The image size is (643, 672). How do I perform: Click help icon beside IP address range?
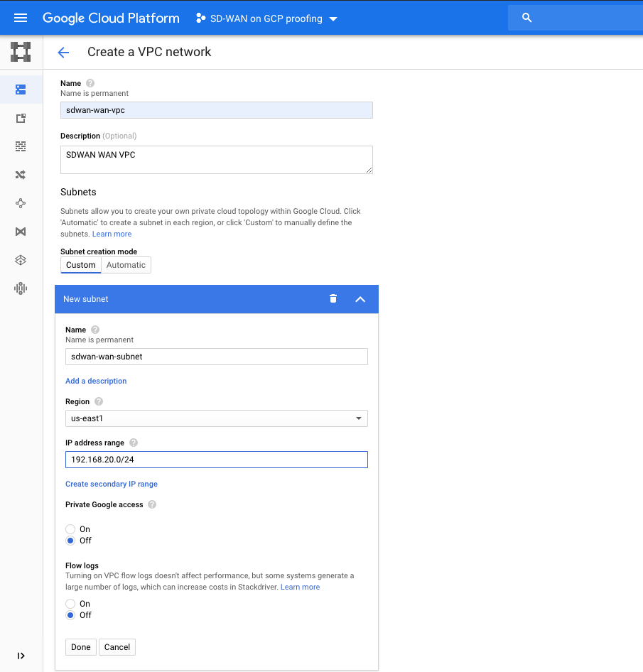tap(134, 443)
